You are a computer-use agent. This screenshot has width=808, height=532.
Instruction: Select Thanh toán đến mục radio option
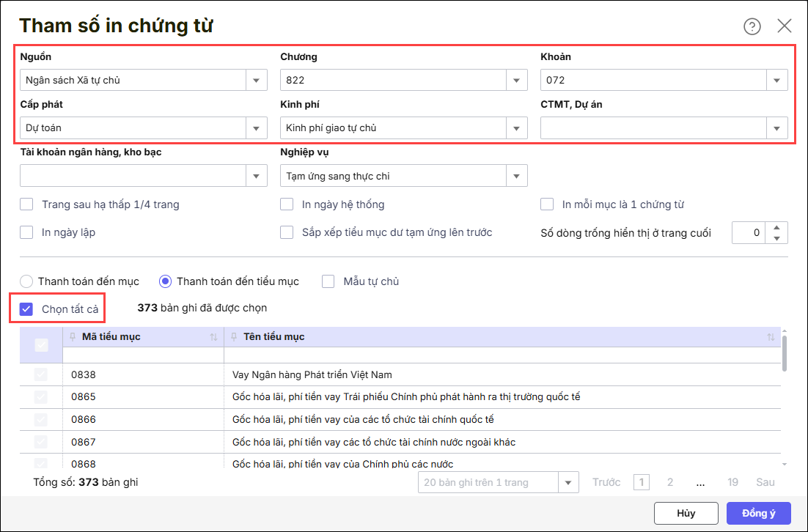[x=26, y=281]
